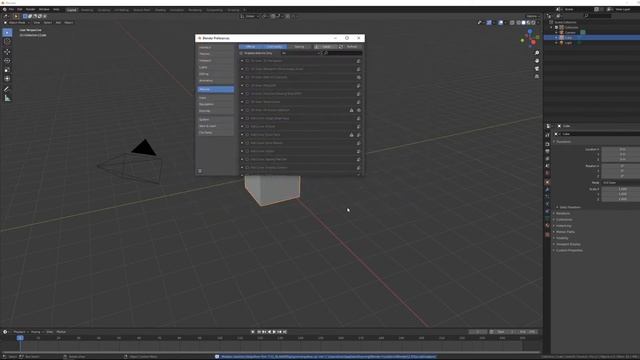
Task: Open the Edit menu
Action: pyautogui.click(x=20, y=9)
